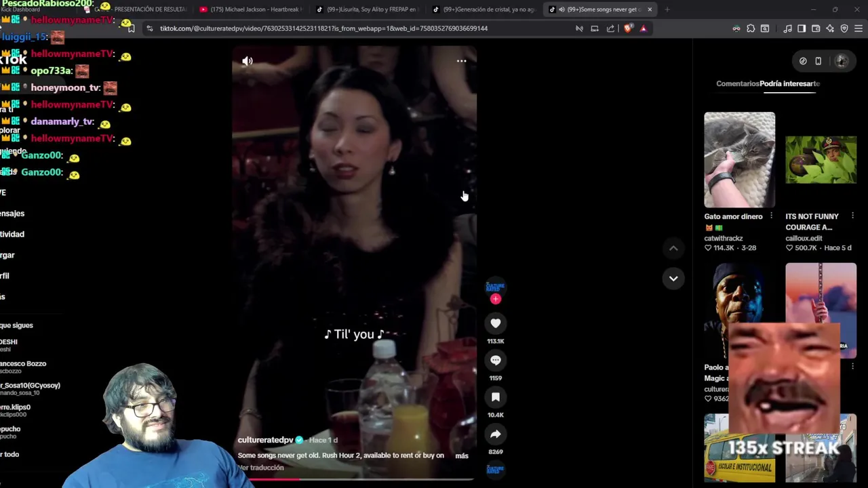Screen dimensions: 868x488
Task: Open options for ITS NOT FUNNY video
Action: click(852, 216)
